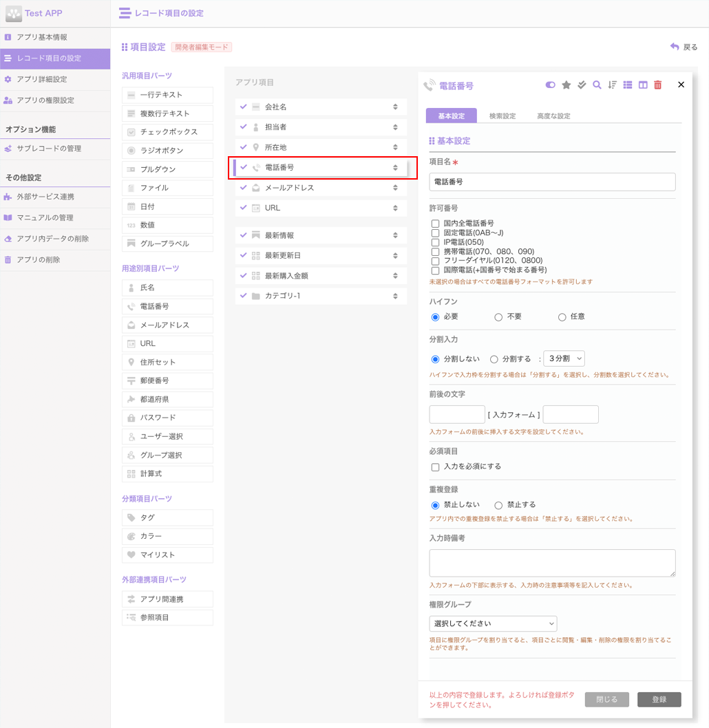Switch to the 検索設定 tab

502,116
